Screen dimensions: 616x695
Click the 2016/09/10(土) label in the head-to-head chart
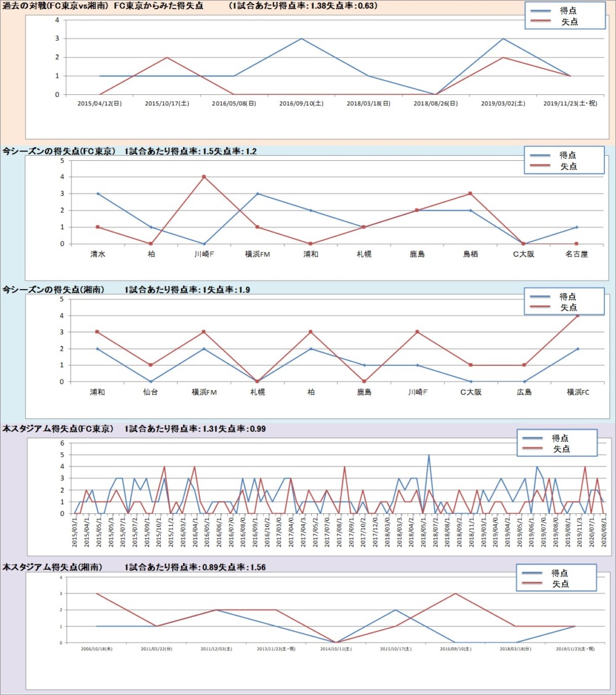[301, 104]
